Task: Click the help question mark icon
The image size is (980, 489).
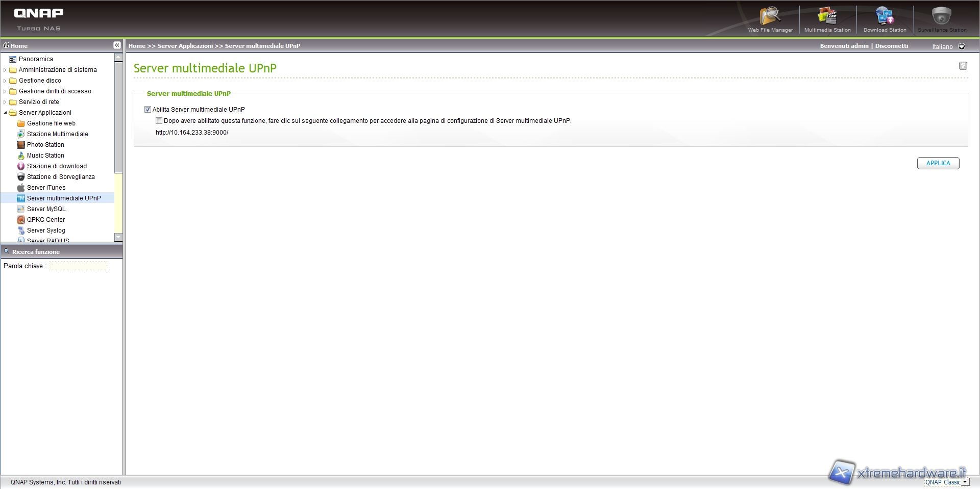Action: (x=963, y=66)
